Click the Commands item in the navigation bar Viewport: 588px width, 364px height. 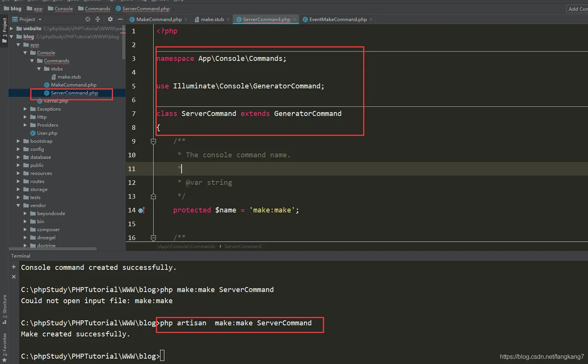94,8
